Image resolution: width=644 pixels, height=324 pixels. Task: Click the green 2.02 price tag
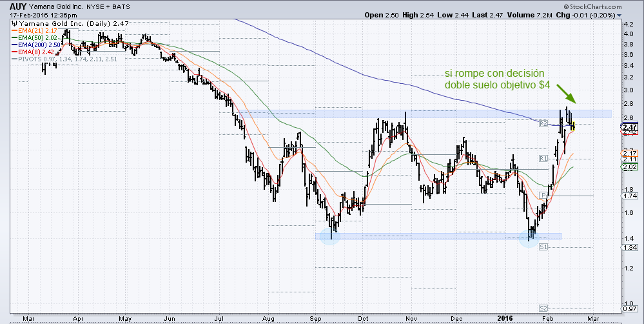[x=630, y=167]
